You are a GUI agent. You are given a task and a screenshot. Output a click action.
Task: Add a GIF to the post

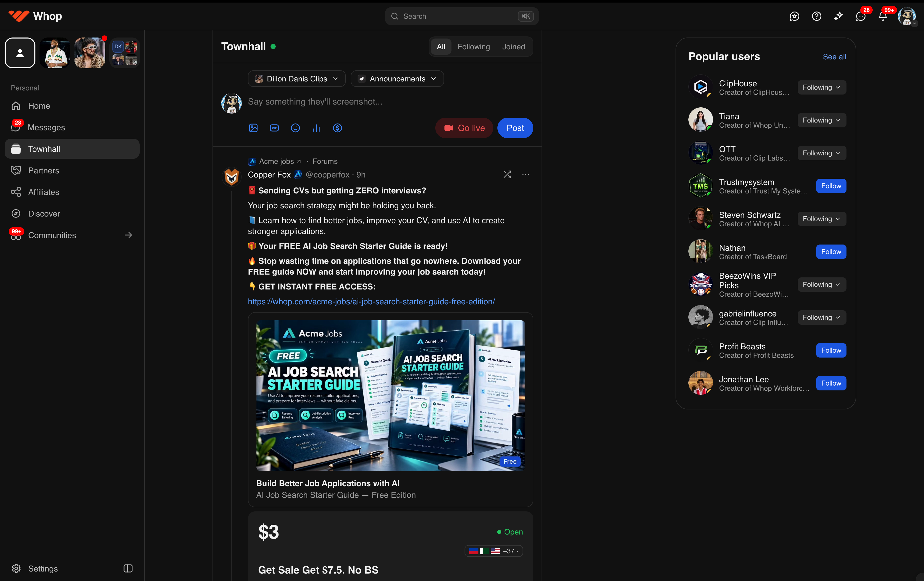click(274, 128)
